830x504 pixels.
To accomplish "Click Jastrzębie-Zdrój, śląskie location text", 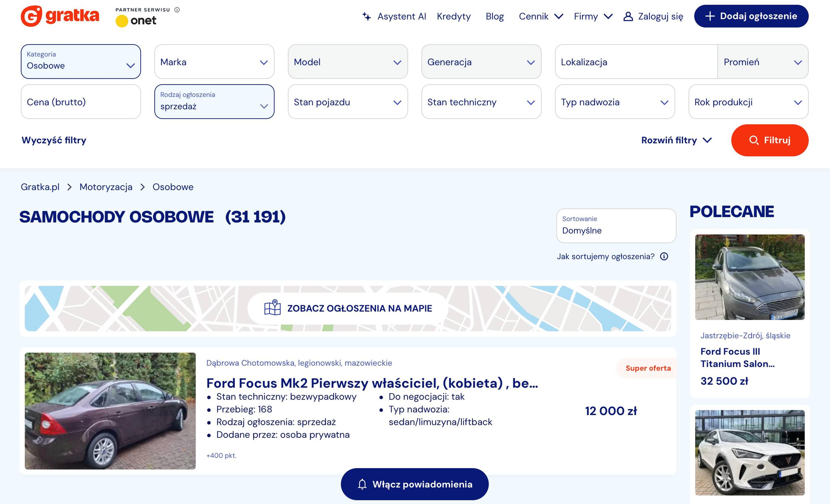I will [x=745, y=336].
